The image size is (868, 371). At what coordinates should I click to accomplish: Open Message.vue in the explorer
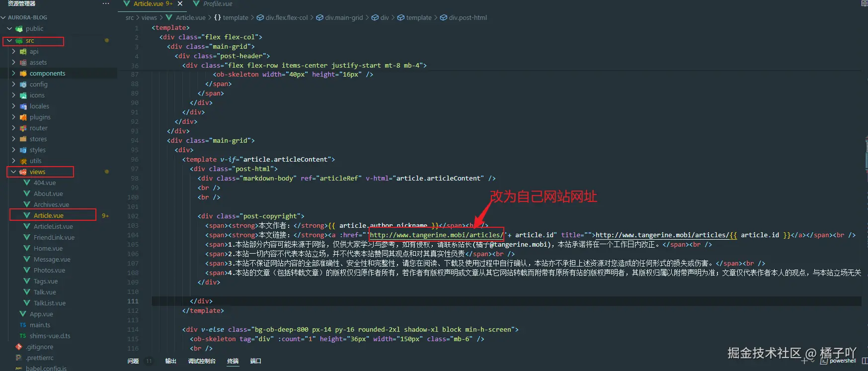click(x=52, y=259)
